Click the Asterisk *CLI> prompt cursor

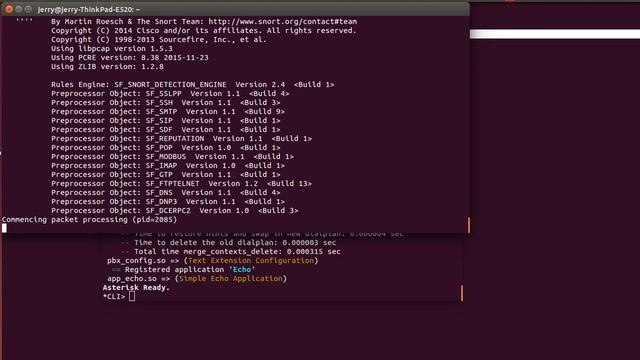click(x=132, y=297)
